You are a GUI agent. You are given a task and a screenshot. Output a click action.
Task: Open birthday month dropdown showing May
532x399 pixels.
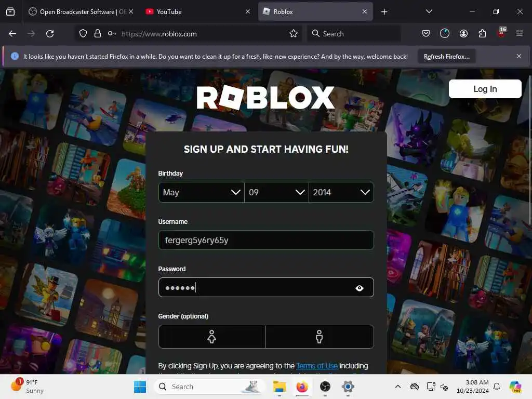point(202,192)
